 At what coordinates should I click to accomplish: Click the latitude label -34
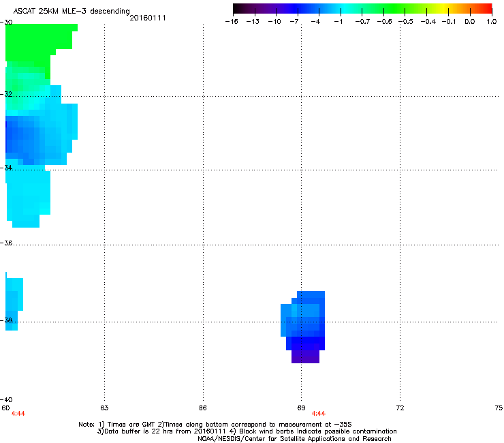coord(6,168)
